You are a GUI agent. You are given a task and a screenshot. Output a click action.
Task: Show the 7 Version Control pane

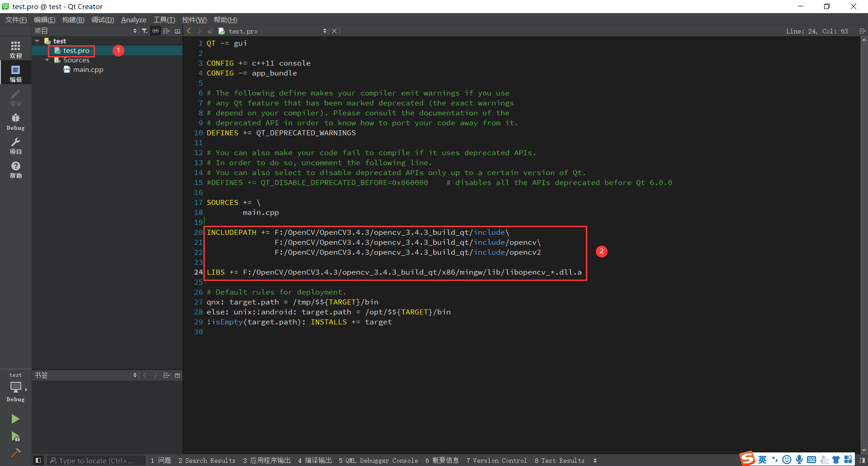496,460
